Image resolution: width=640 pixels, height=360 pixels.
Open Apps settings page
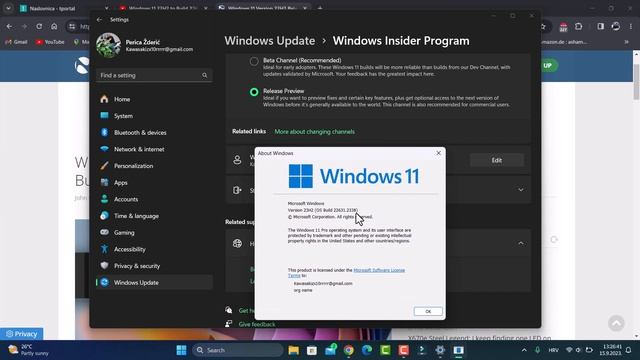pyautogui.click(x=154, y=183)
